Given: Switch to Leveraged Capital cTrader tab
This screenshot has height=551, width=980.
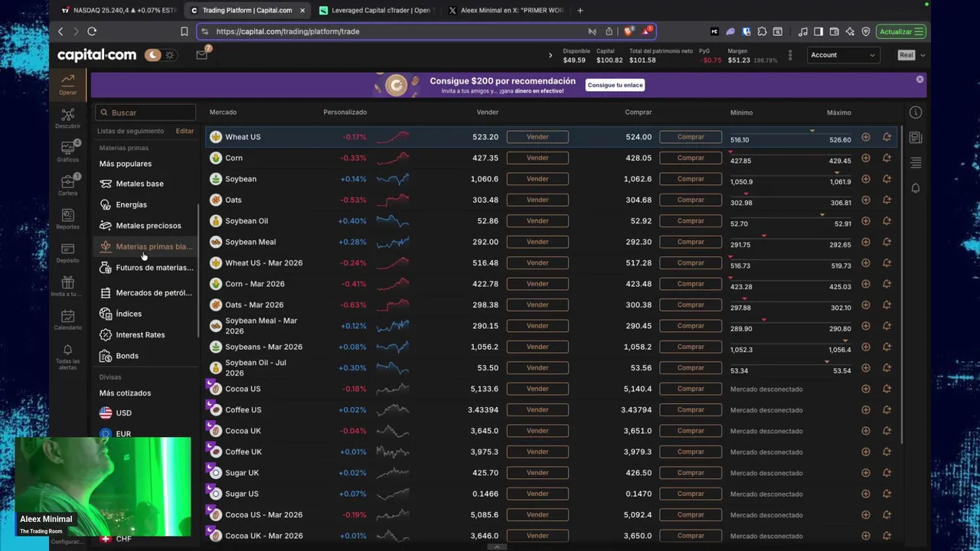Looking at the screenshot, I should [x=374, y=10].
